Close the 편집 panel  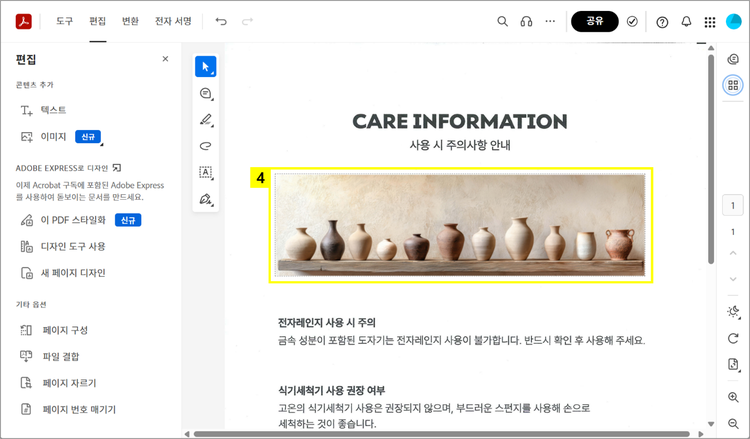click(x=165, y=59)
